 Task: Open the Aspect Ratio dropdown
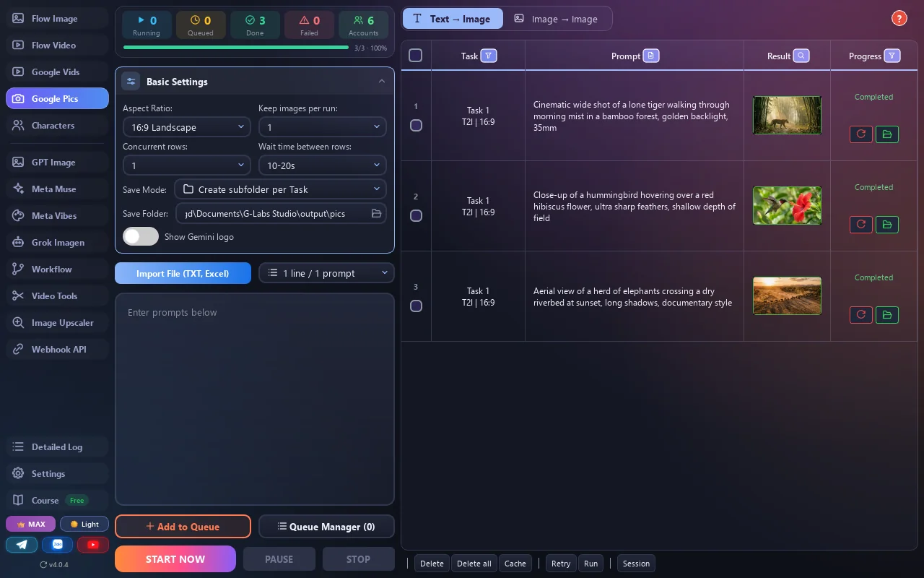coord(187,127)
